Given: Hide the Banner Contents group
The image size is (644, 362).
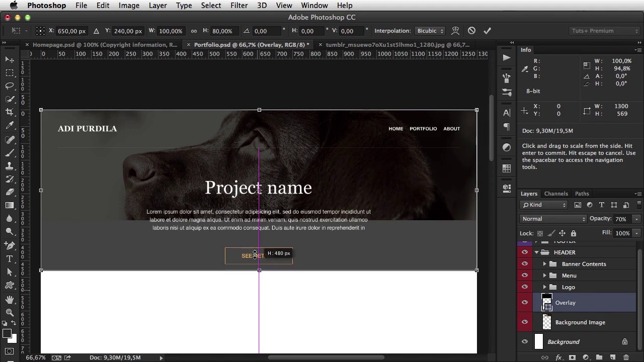Looking at the screenshot, I should (x=525, y=264).
